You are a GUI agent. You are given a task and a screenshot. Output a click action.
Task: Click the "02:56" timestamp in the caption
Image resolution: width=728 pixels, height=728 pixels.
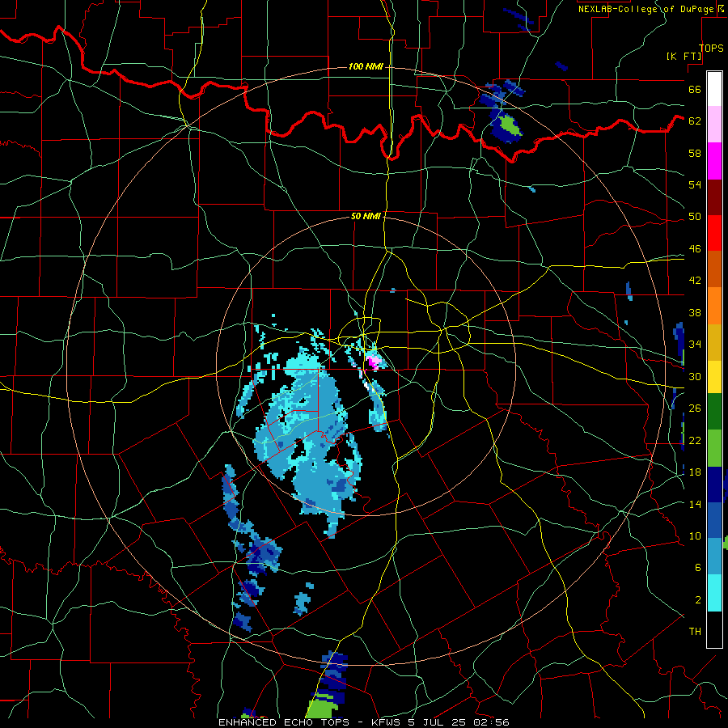(492, 722)
